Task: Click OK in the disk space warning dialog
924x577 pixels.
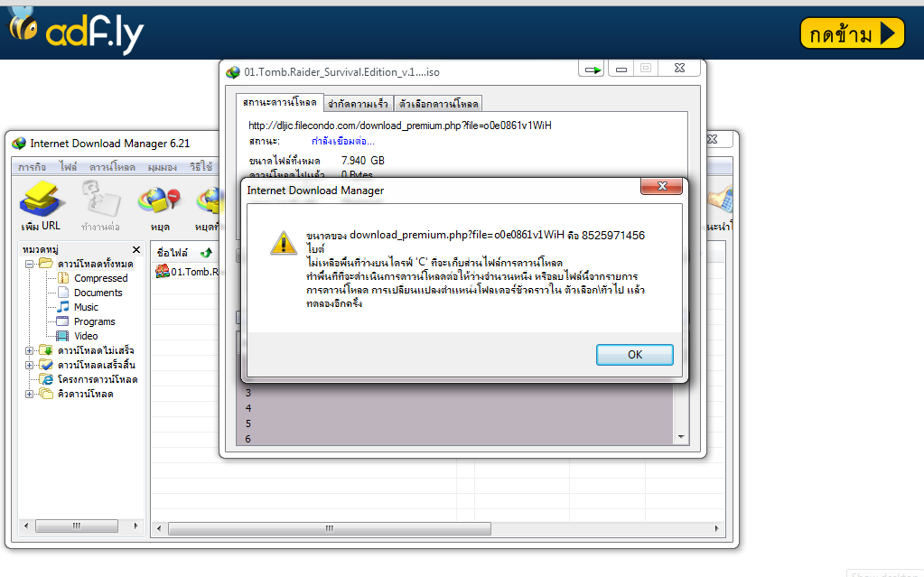Action: click(x=635, y=355)
